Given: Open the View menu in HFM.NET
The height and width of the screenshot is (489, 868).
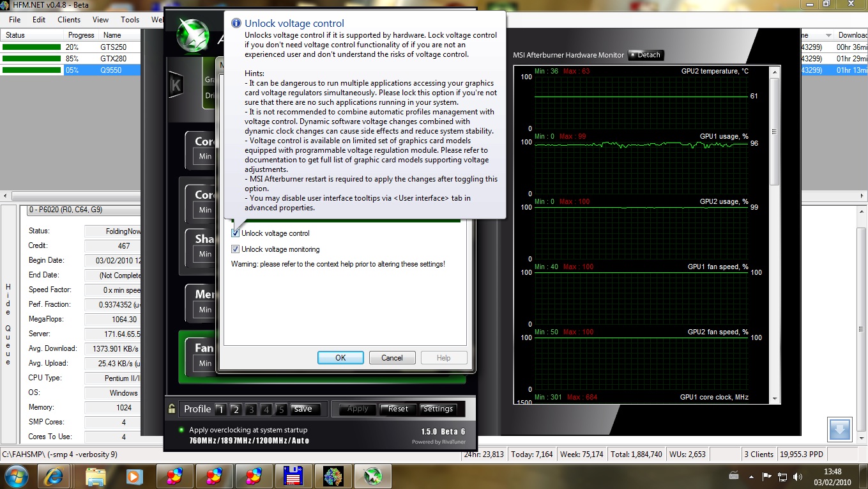Looking at the screenshot, I should [x=100, y=20].
